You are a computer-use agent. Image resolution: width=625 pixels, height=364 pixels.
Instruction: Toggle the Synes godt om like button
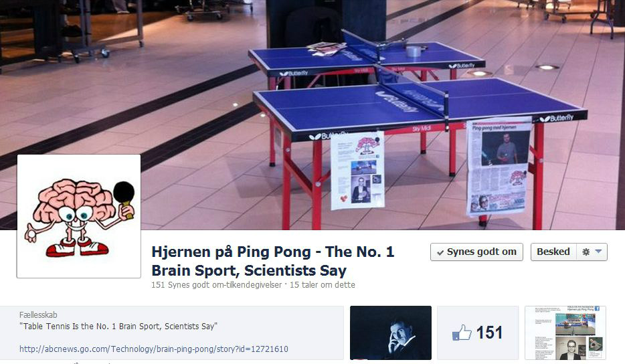pyautogui.click(x=476, y=252)
